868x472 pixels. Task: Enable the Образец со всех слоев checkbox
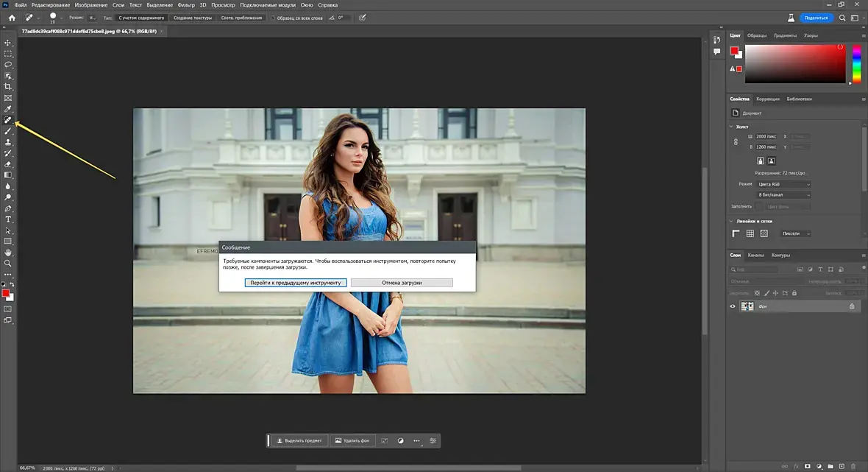[274, 18]
